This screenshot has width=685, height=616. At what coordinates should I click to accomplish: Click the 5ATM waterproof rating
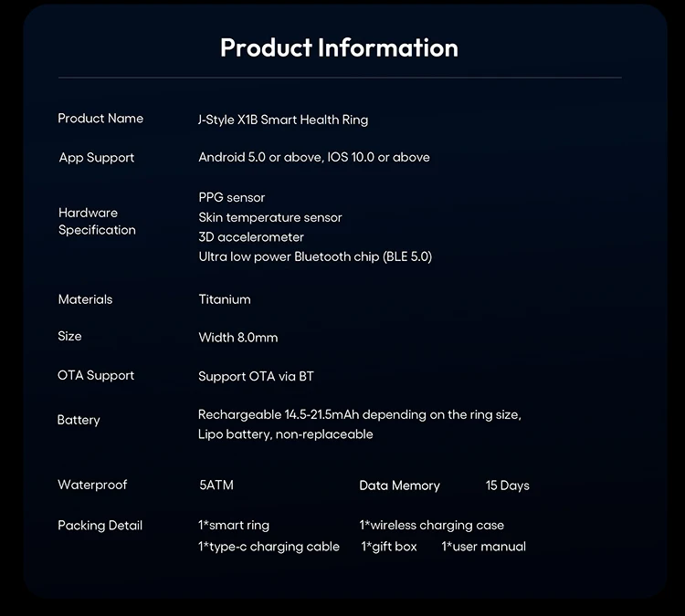pos(216,485)
